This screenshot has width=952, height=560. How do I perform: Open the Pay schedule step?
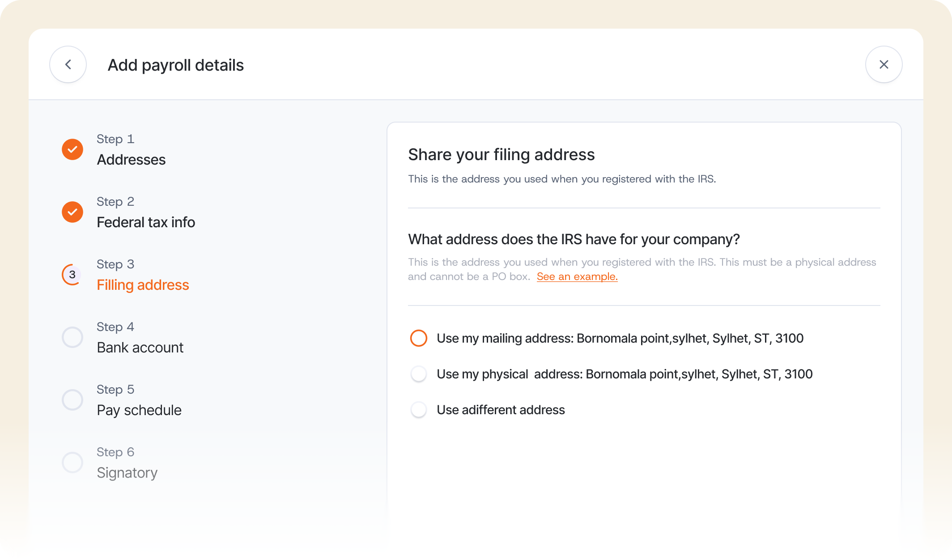(x=139, y=410)
